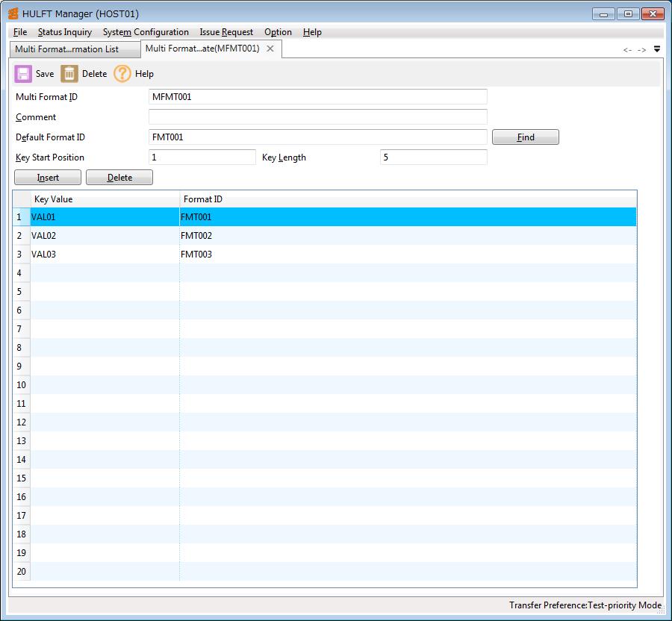Viewport: 672px width, 621px height.
Task: Click the Save floppy disk icon
Action: click(x=23, y=74)
